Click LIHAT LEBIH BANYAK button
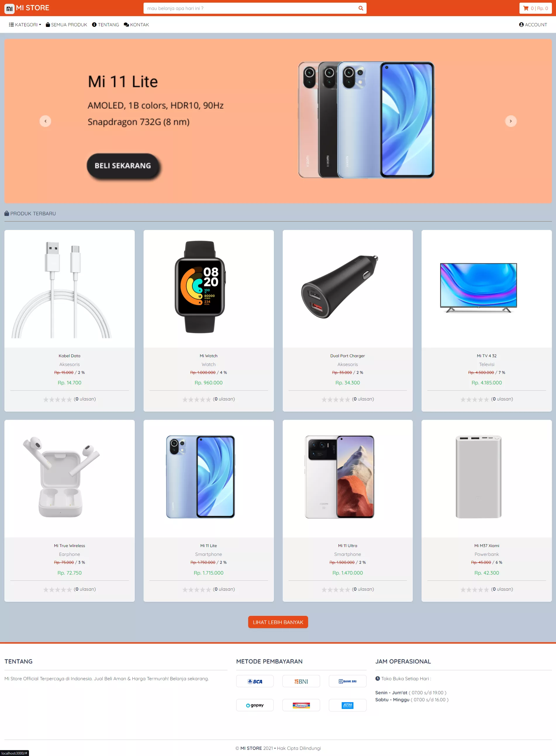Viewport: 556px width, 756px height. 278,622
